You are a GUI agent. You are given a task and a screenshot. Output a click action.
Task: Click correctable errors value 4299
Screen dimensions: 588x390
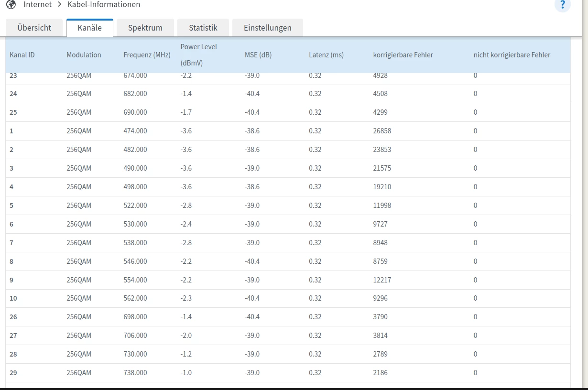point(380,112)
